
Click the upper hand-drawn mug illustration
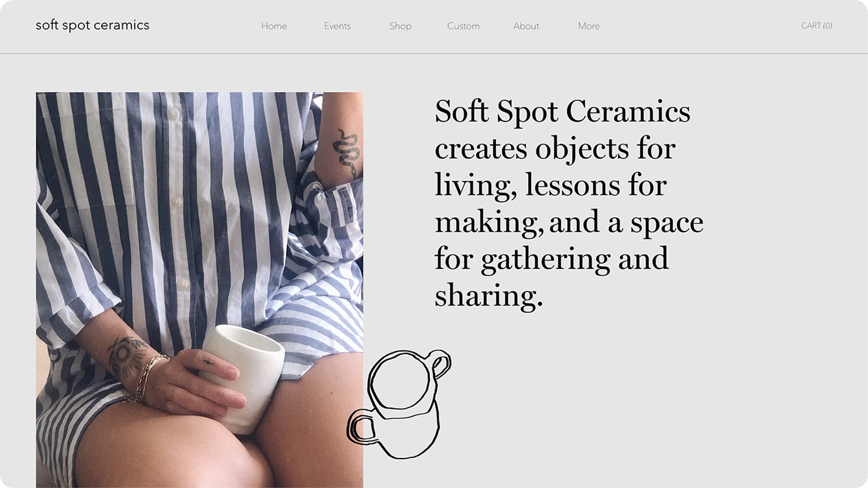(x=408, y=384)
